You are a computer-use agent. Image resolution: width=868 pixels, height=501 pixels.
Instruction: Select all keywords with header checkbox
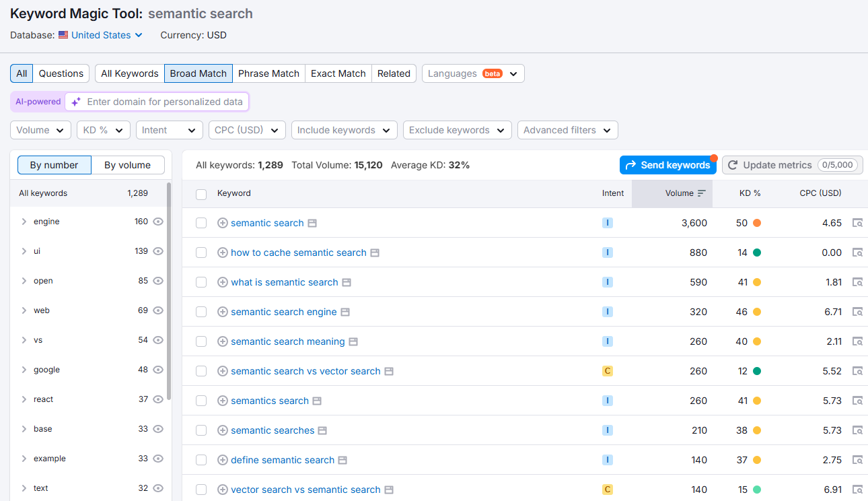pos(201,194)
